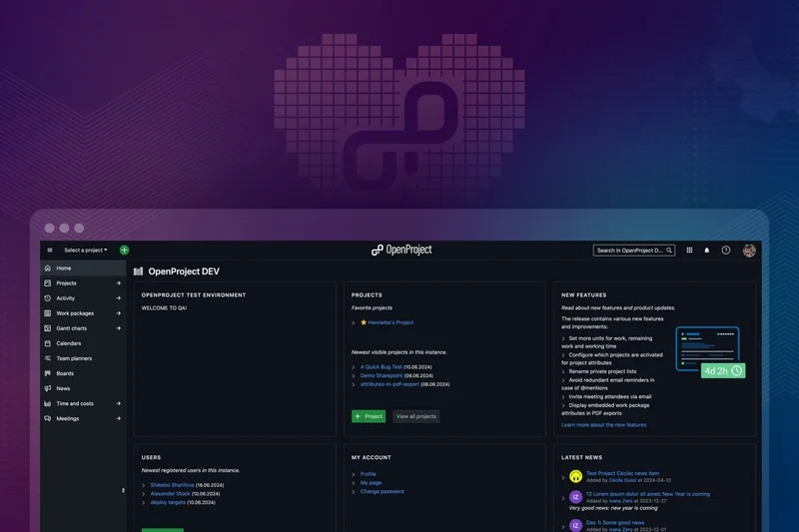The image size is (799, 532).
Task: Open the 12 Lorem ipsum news item
Action: 647,494
